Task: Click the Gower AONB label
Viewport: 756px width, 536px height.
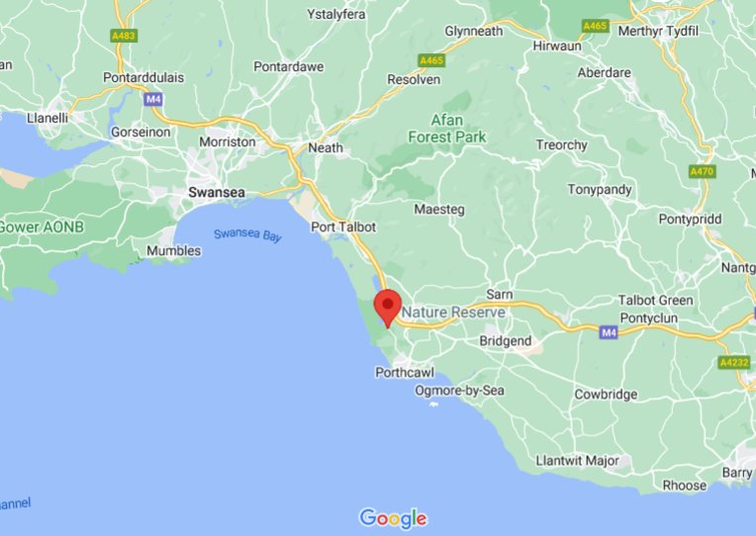Action: [x=42, y=226]
